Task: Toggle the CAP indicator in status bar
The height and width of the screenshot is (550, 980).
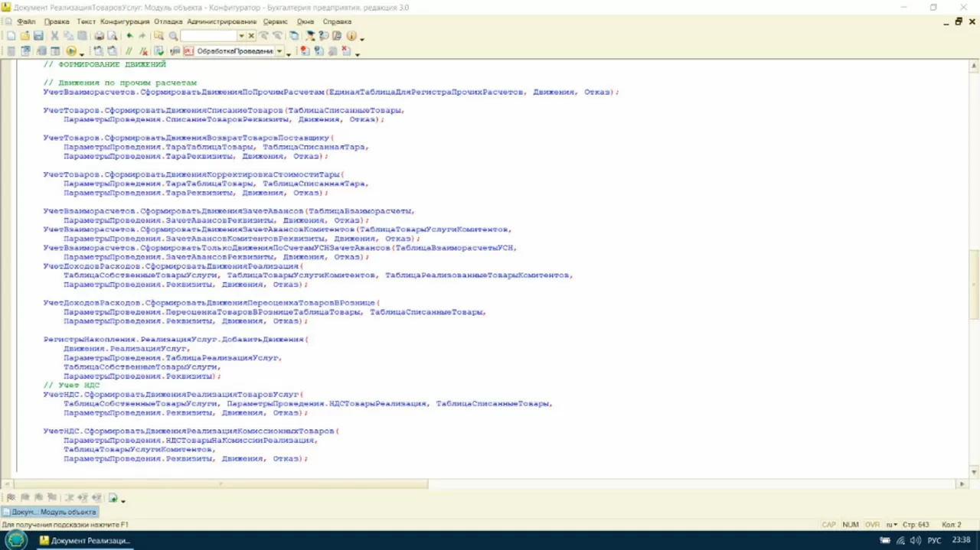Action: [x=828, y=525]
